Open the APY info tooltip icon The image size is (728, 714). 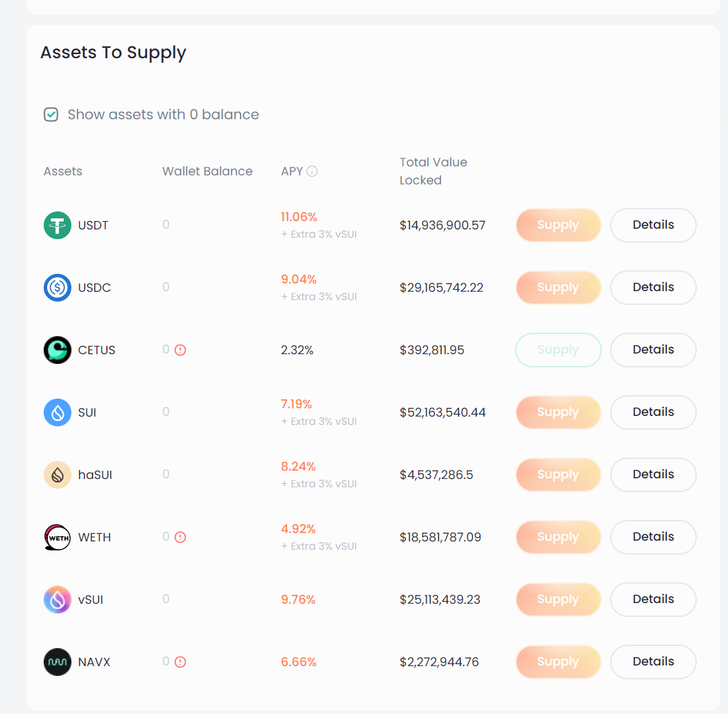coord(312,171)
